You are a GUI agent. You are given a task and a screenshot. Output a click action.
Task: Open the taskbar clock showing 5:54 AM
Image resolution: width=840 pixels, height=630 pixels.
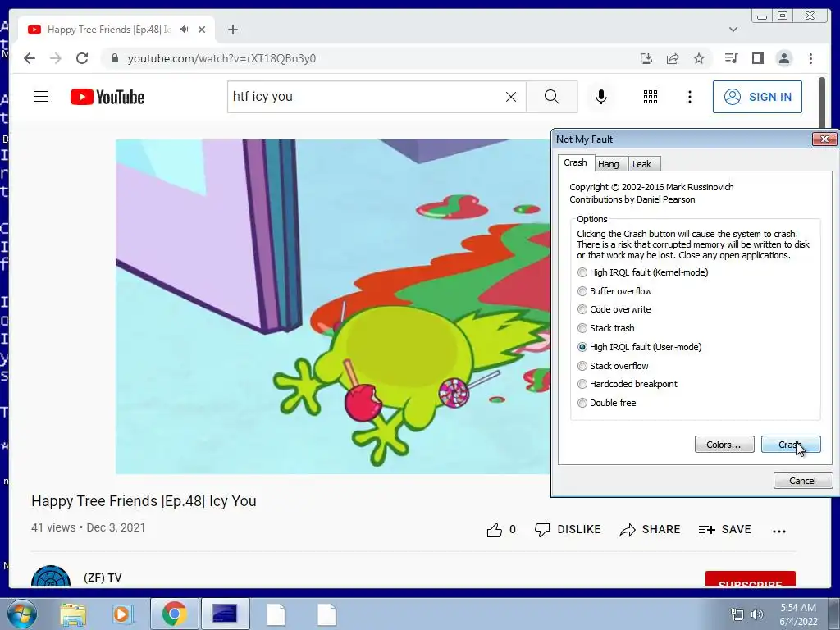pyautogui.click(x=798, y=614)
